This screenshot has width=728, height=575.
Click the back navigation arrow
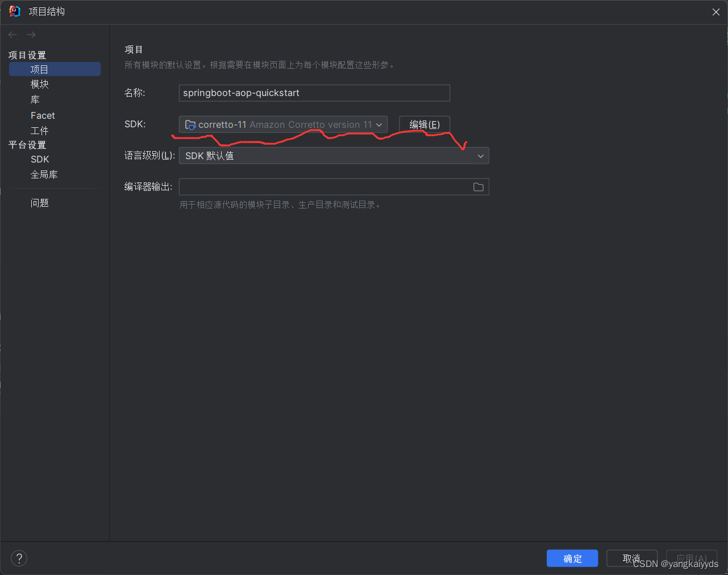click(x=13, y=35)
